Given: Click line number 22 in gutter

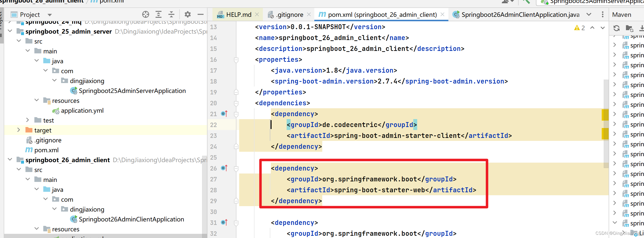Looking at the screenshot, I should coord(213,125).
